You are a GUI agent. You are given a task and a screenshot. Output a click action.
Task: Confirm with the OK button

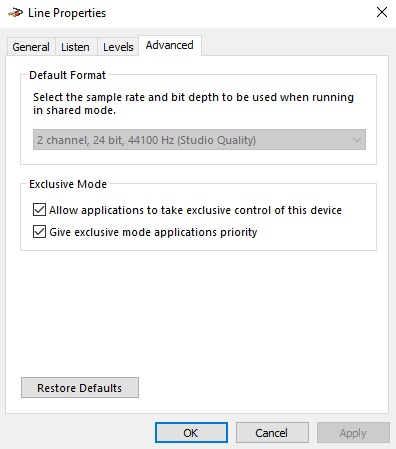(x=191, y=433)
